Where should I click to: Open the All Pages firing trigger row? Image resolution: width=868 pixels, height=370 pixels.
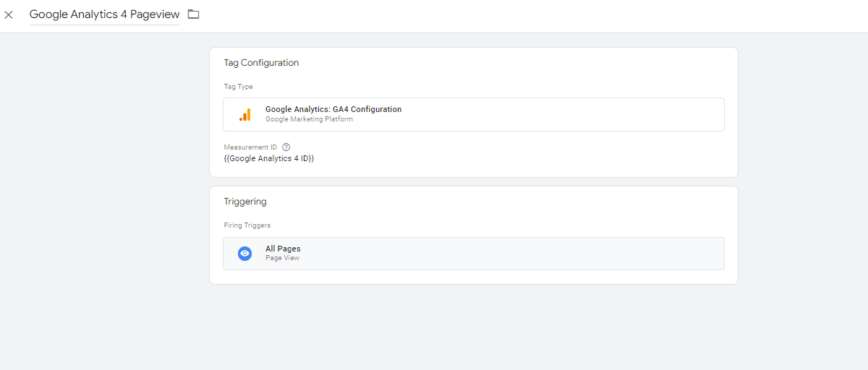click(474, 254)
